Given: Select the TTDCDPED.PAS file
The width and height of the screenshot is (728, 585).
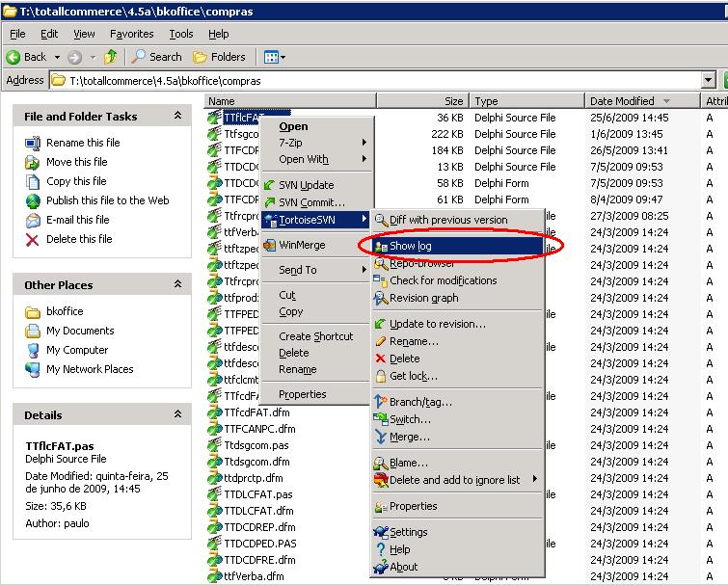Looking at the screenshot, I should tap(260, 544).
